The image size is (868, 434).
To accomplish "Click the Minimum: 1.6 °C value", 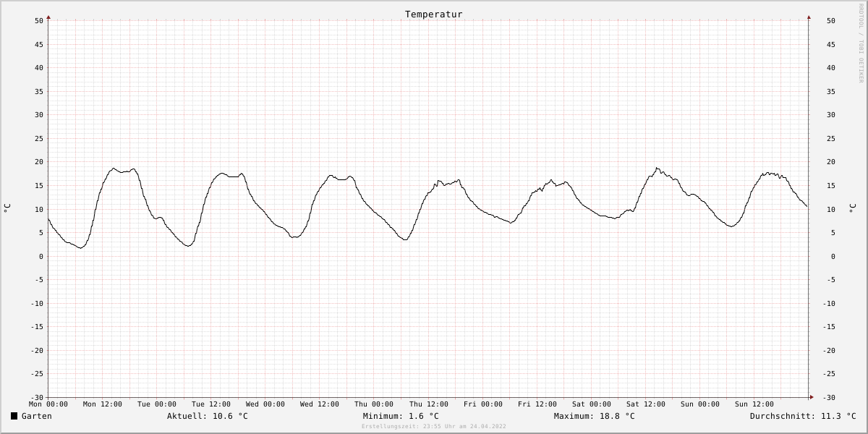I will 401,416.
